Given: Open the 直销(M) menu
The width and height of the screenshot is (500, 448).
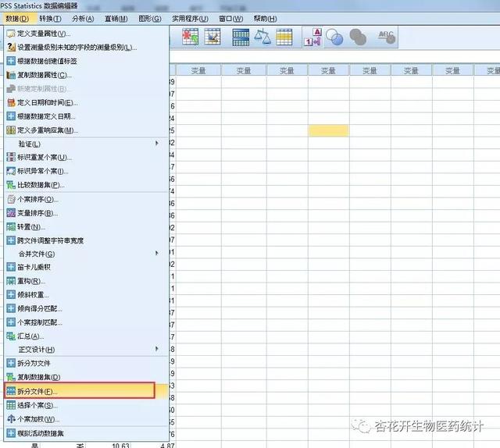Looking at the screenshot, I should point(116,19).
